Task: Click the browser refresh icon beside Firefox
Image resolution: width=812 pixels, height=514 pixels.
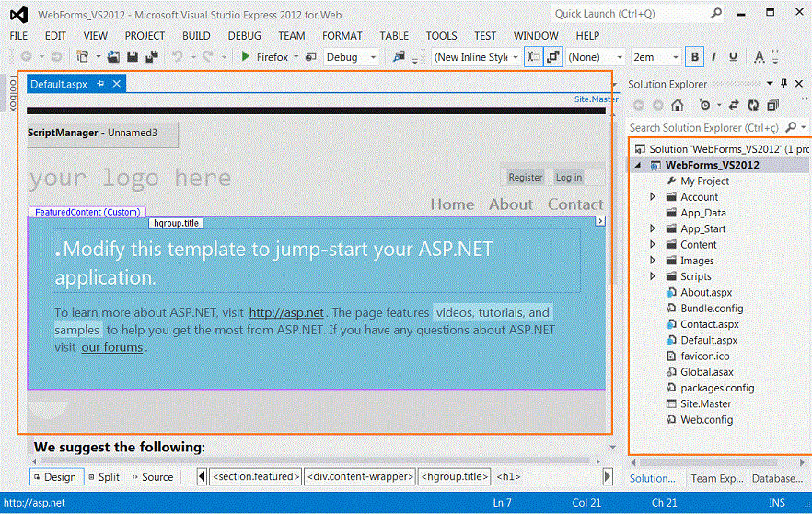Action: pyautogui.click(x=311, y=56)
